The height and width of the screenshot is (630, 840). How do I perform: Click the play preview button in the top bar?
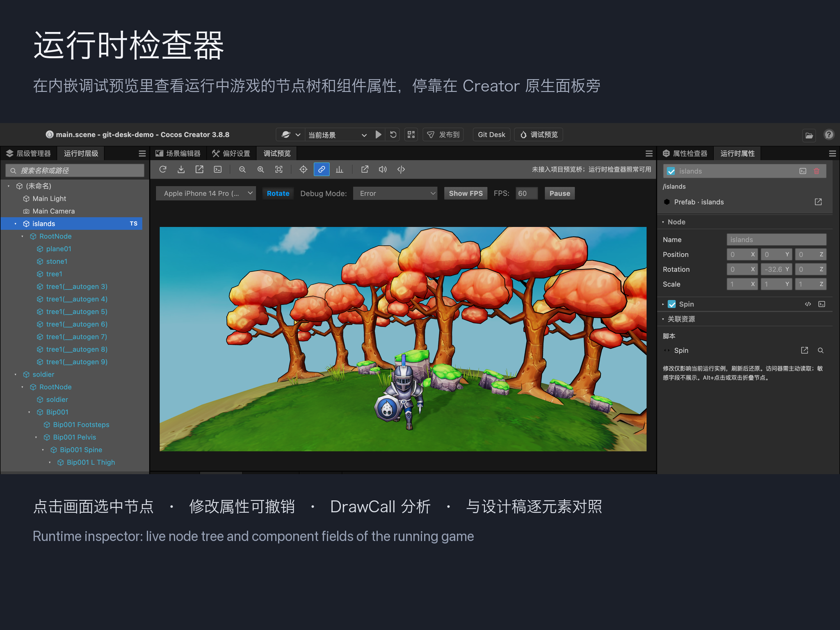point(378,135)
